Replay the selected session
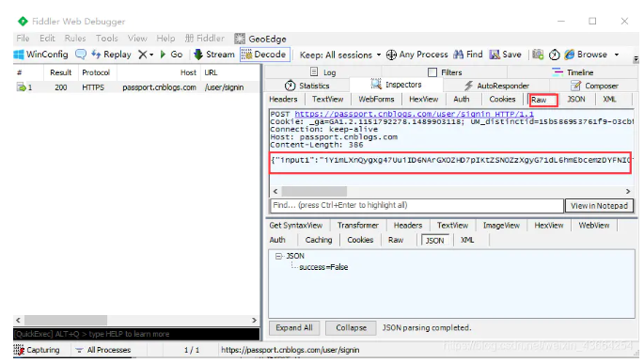This screenshot has width=644, height=363. coord(111,55)
